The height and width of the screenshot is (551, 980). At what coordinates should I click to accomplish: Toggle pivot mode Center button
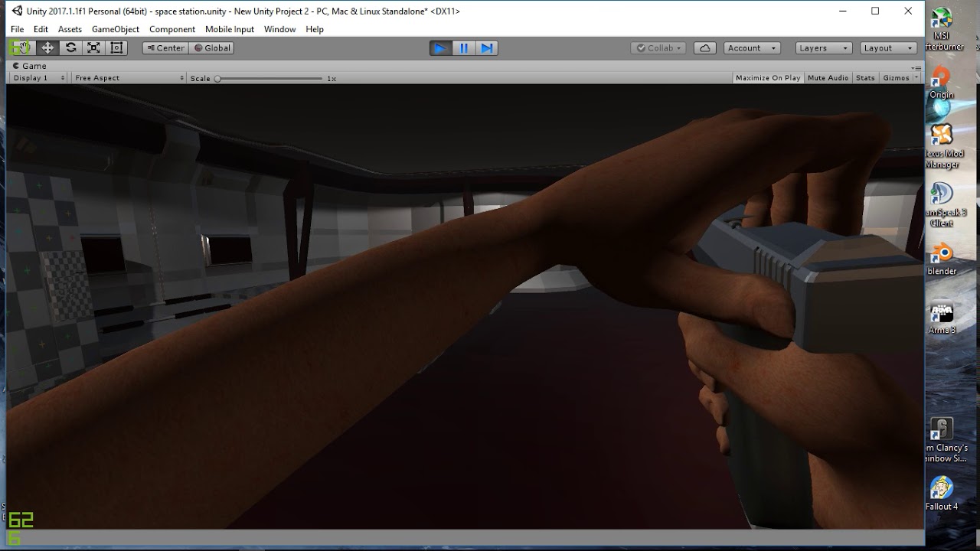(x=165, y=47)
